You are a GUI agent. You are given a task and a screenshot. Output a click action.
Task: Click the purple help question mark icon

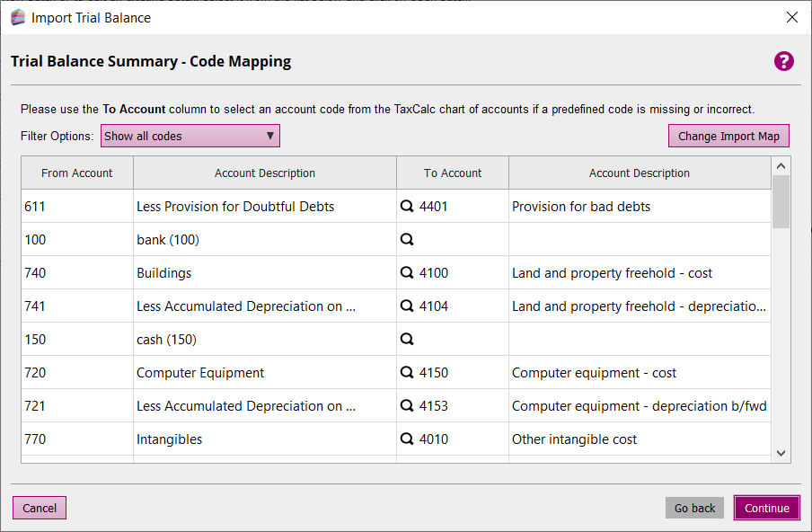tap(784, 61)
